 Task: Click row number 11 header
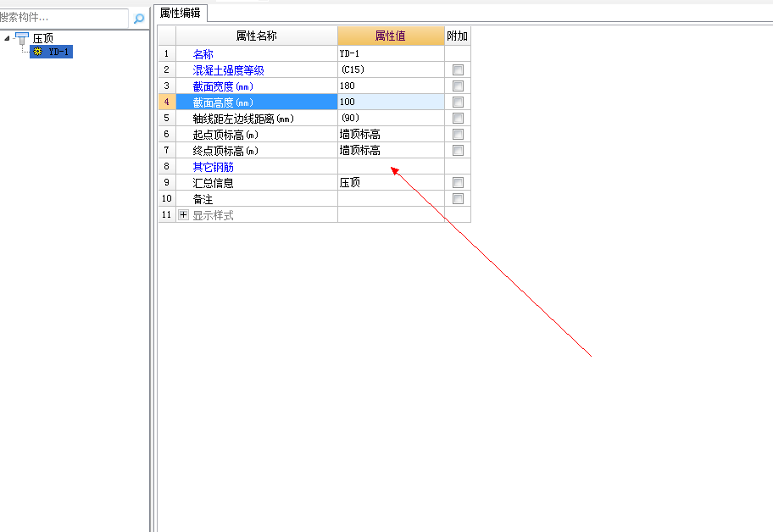(x=167, y=215)
